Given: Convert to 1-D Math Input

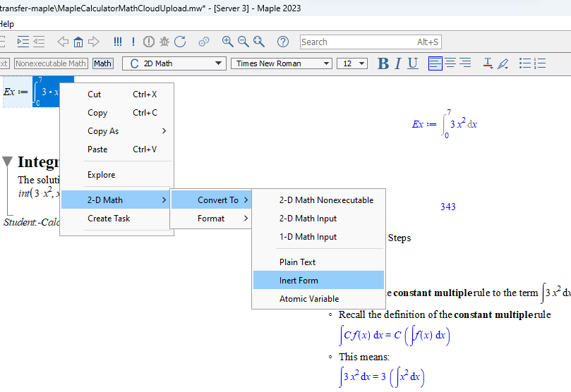Looking at the screenshot, I should 318,237.
